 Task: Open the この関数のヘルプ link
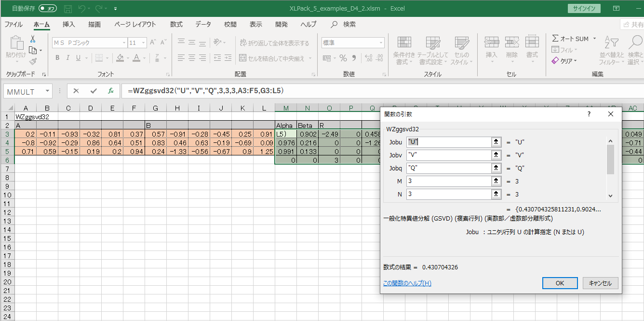pyautogui.click(x=407, y=283)
